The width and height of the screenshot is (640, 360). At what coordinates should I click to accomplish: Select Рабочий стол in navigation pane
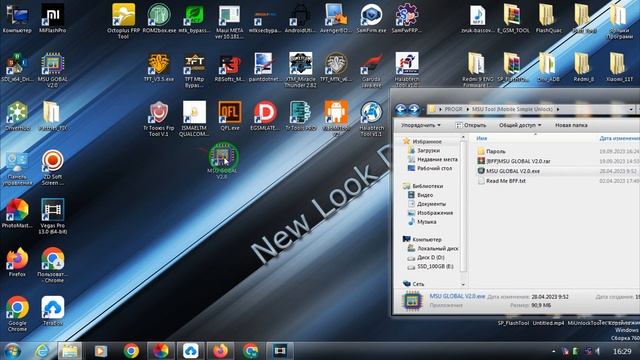[x=430, y=168]
